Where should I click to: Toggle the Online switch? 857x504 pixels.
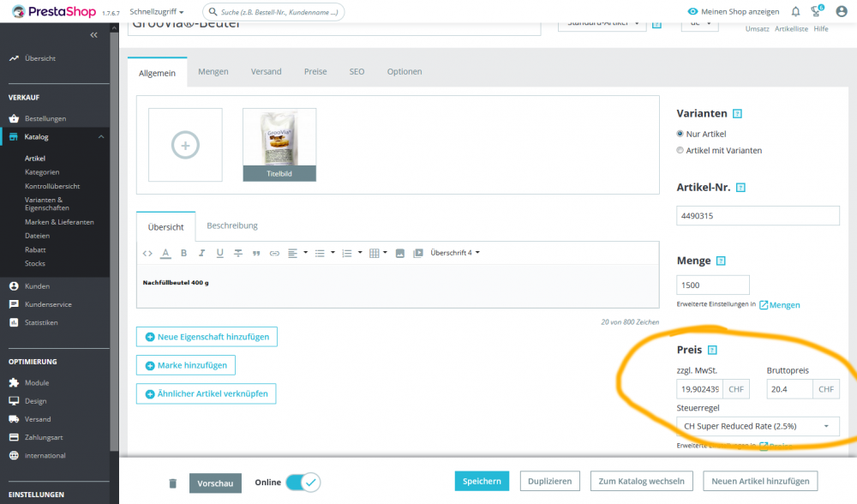303,482
